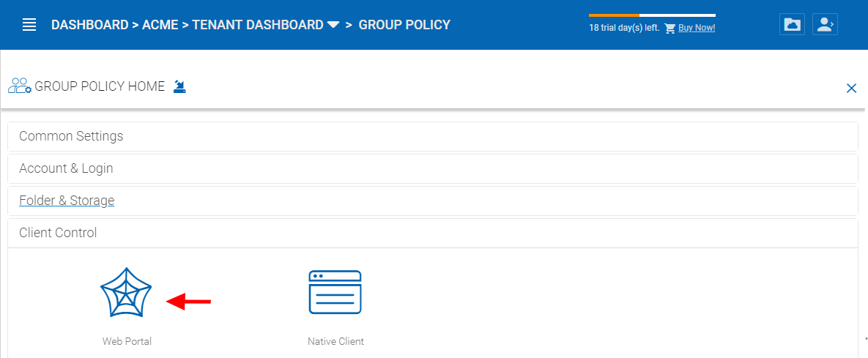Click the GROUP POLICY breadcrumb

point(404,25)
